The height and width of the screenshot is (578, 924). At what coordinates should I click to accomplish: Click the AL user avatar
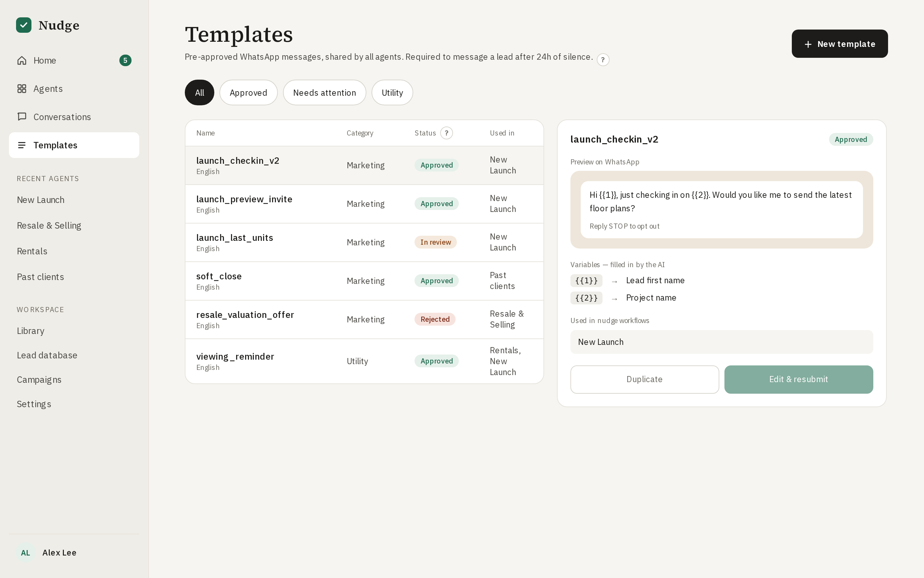click(26, 553)
